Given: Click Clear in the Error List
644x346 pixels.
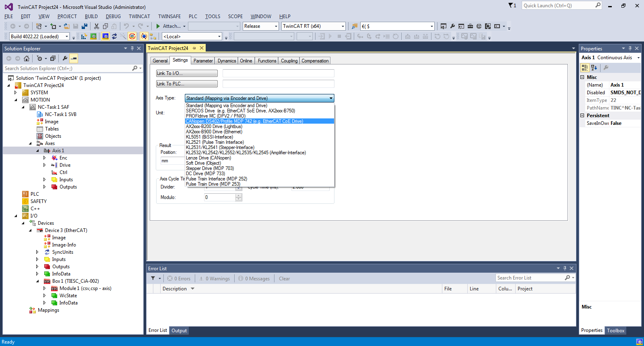Looking at the screenshot, I should click(285, 278).
